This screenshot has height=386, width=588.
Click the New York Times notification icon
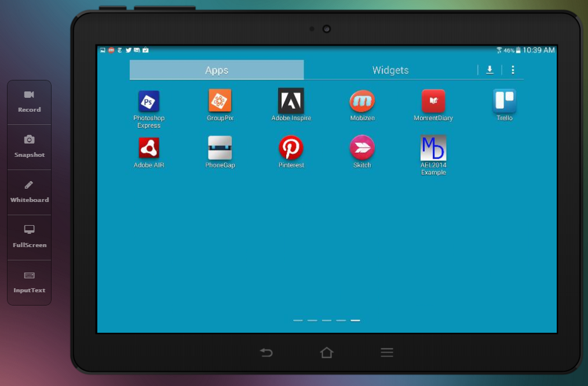[x=119, y=50]
